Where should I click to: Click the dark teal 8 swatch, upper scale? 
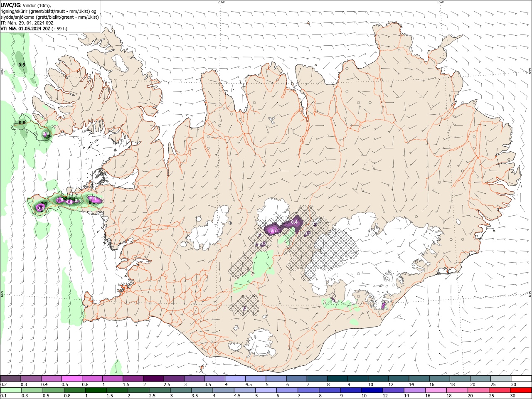pos(337,379)
